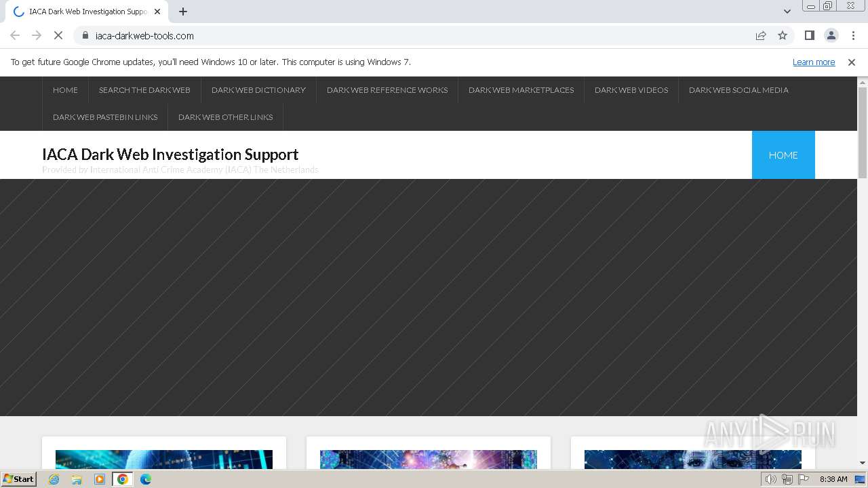Image resolution: width=868 pixels, height=488 pixels.
Task: Open SEARCH THE DARK WEB menu item
Action: pos(144,90)
